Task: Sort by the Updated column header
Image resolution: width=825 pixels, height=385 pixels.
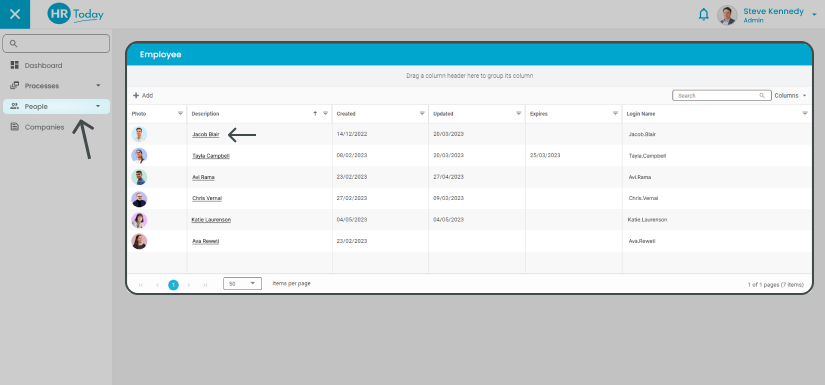Action: click(443, 114)
